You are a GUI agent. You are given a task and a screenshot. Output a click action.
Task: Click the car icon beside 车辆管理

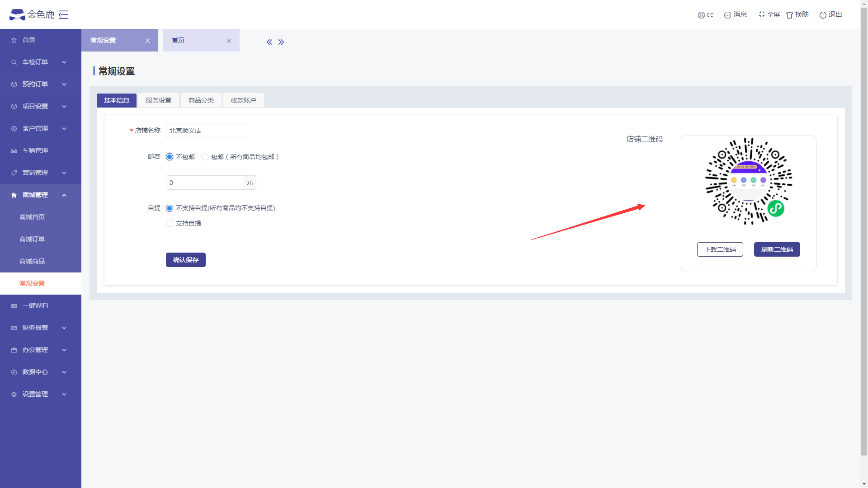pos(14,151)
